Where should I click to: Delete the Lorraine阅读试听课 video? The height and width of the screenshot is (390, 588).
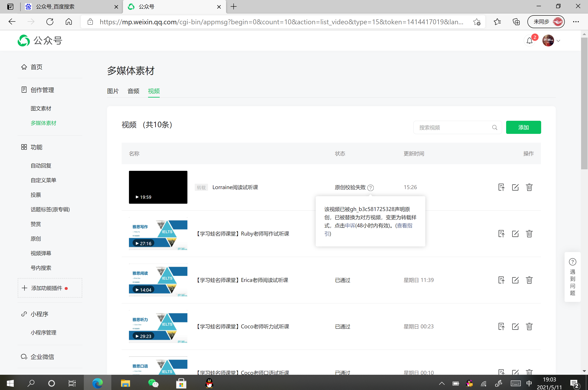[529, 187]
